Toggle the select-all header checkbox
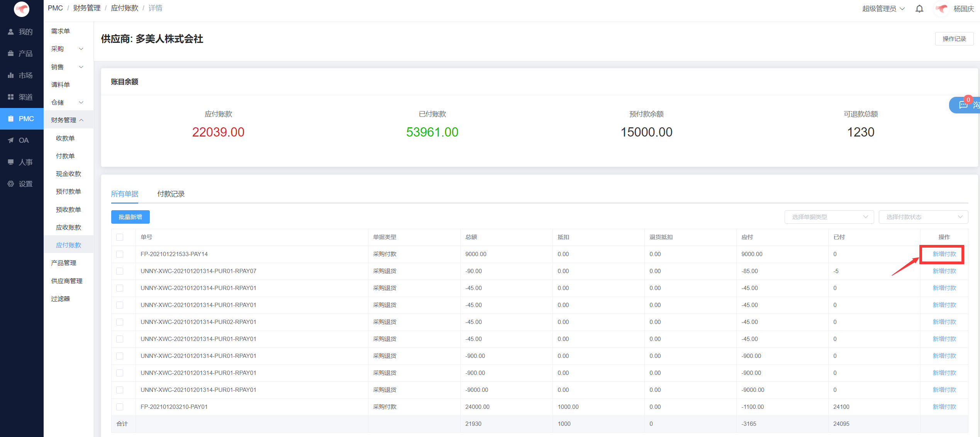Image resolution: width=980 pixels, height=437 pixels. coord(120,237)
